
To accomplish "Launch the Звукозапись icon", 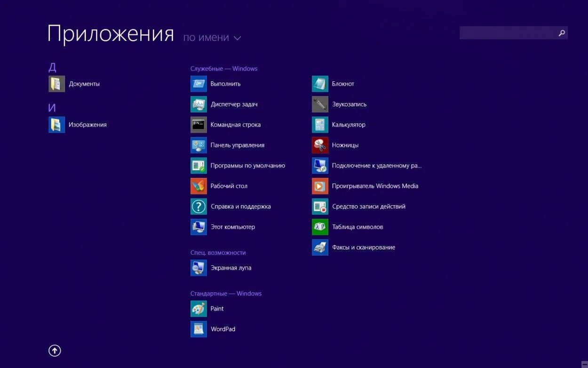I will [x=320, y=104].
